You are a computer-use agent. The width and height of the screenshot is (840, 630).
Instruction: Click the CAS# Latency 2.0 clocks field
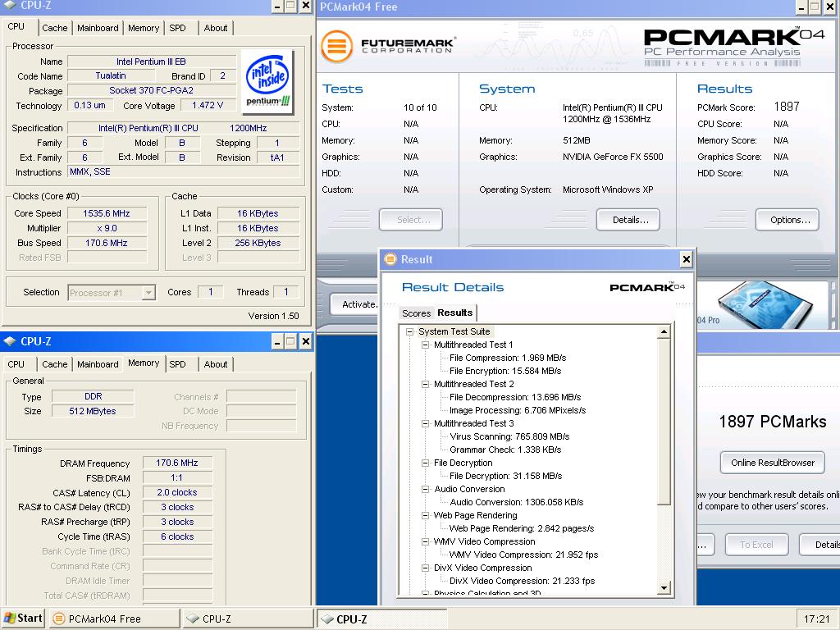pyautogui.click(x=177, y=492)
